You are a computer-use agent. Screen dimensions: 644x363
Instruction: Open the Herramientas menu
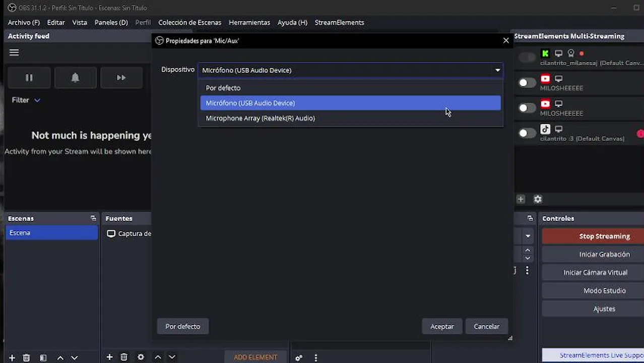point(249,23)
